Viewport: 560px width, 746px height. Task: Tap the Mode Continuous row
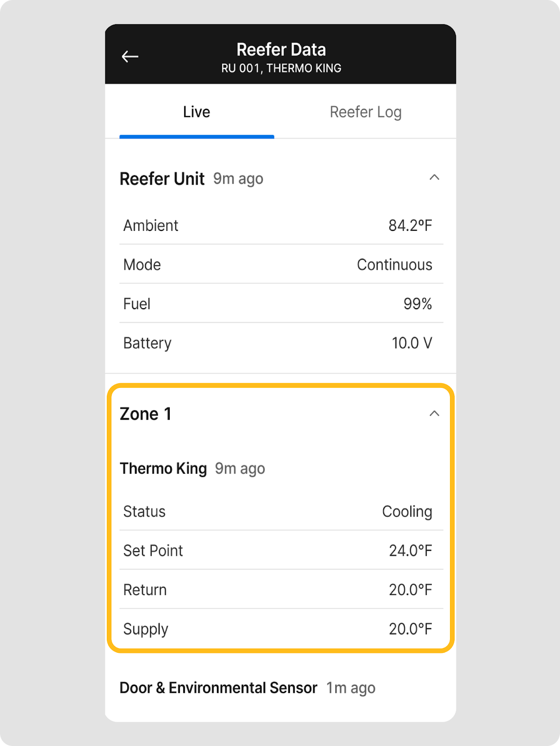click(281, 265)
